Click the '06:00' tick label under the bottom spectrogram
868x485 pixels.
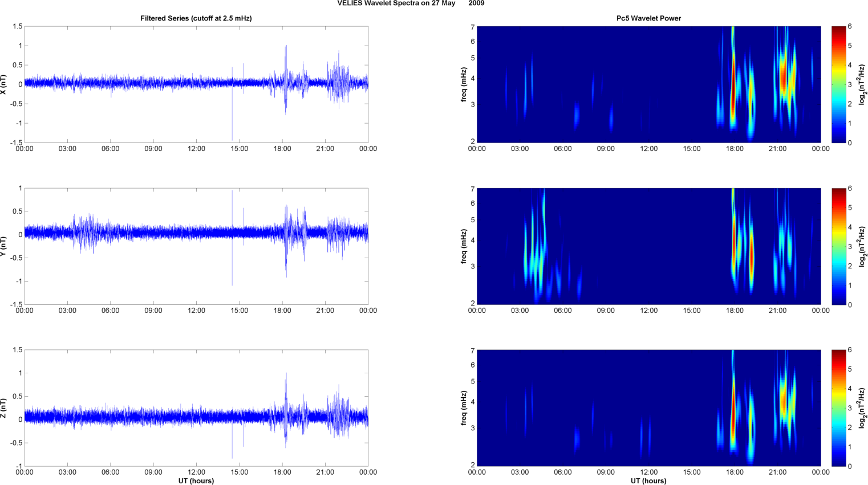(563, 472)
